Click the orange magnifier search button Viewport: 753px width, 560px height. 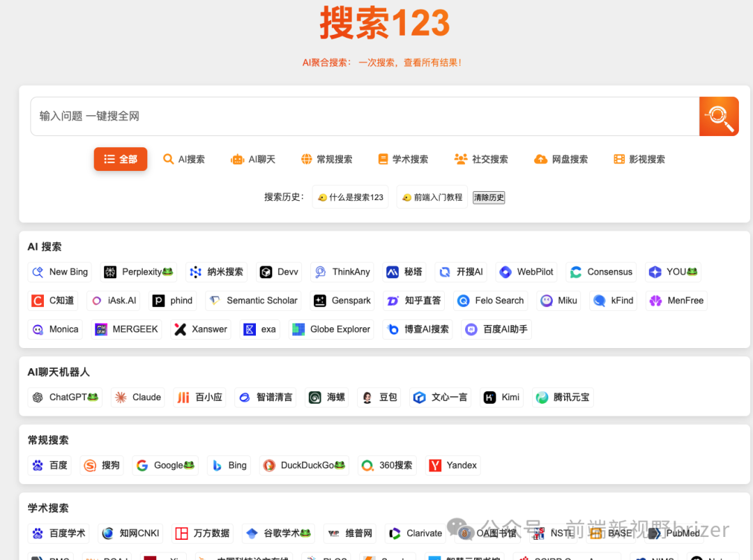point(718,116)
